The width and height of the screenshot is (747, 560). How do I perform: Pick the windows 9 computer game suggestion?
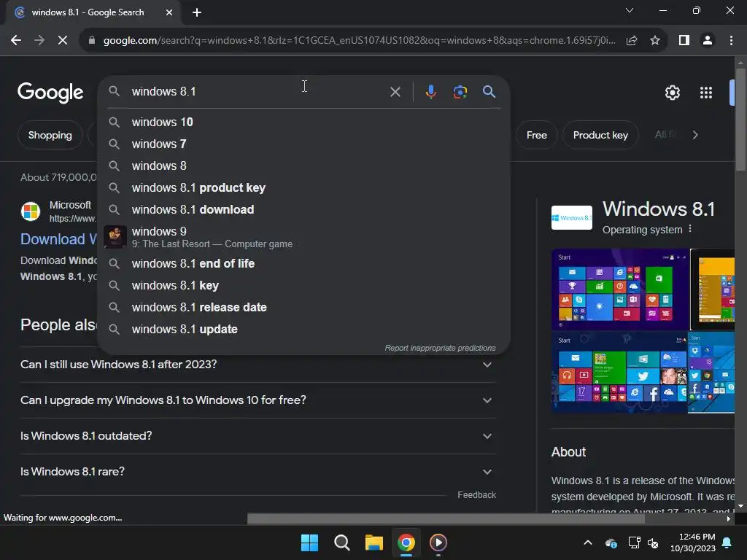point(303,237)
